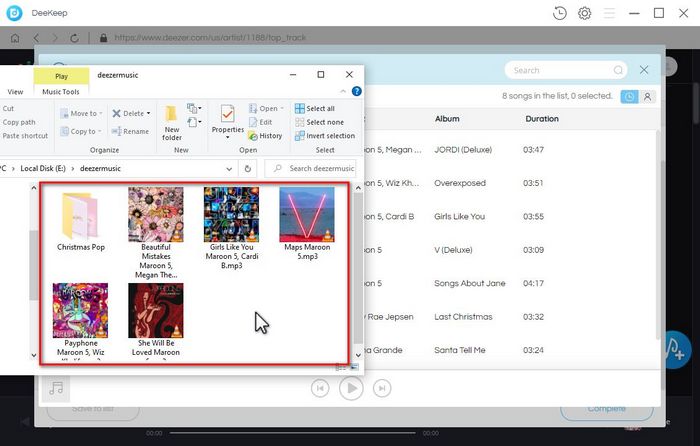Select Beautiful Mistakes Maroon 5 file
The height and width of the screenshot is (446, 700).
coord(156,233)
